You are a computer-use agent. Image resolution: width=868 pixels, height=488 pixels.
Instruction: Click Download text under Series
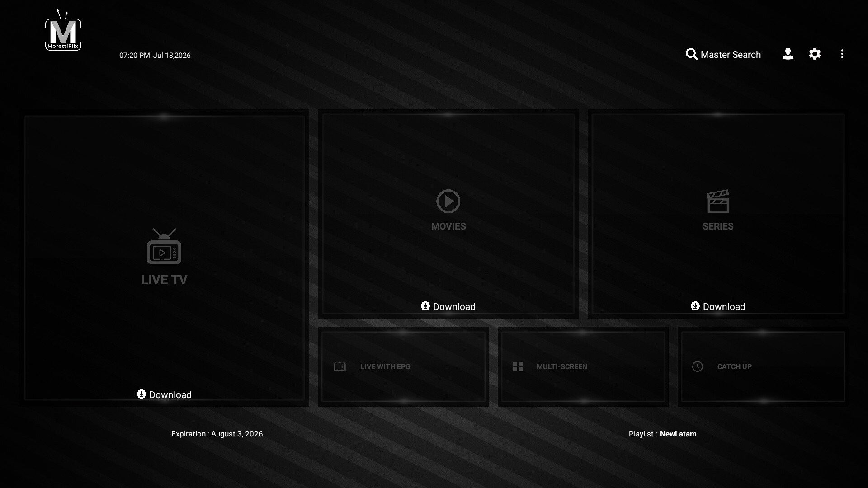point(724,307)
